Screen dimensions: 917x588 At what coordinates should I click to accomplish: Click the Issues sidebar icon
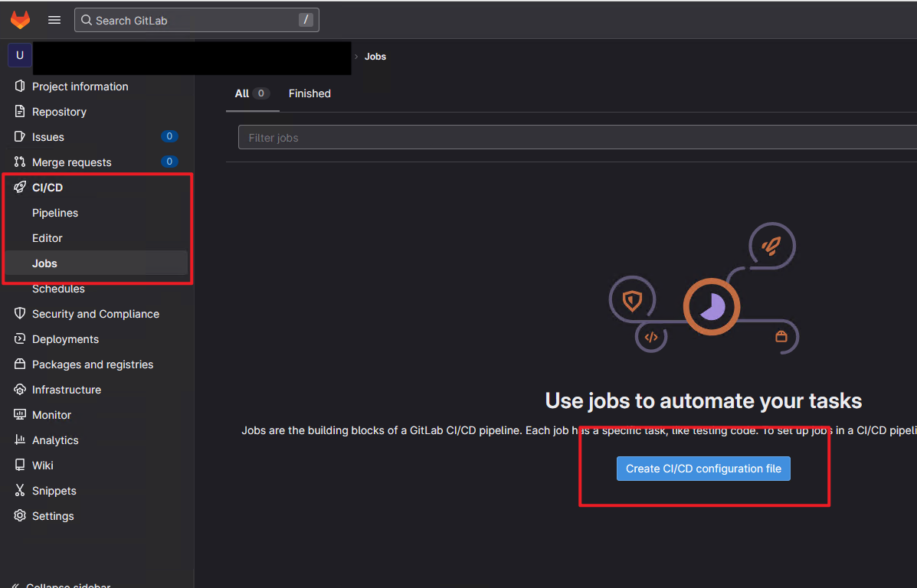pos(20,136)
